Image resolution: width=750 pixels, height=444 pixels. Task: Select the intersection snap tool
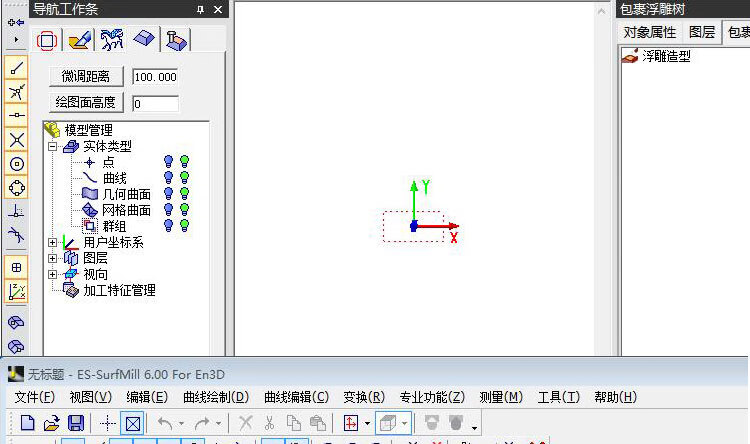[x=17, y=92]
